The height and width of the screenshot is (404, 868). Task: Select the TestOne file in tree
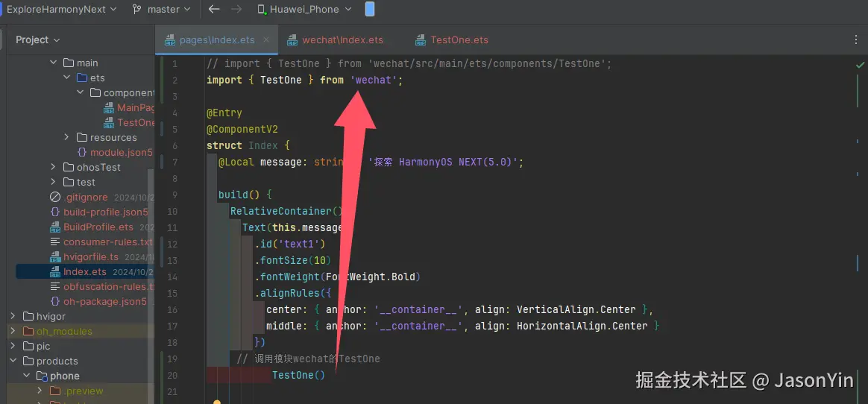129,123
